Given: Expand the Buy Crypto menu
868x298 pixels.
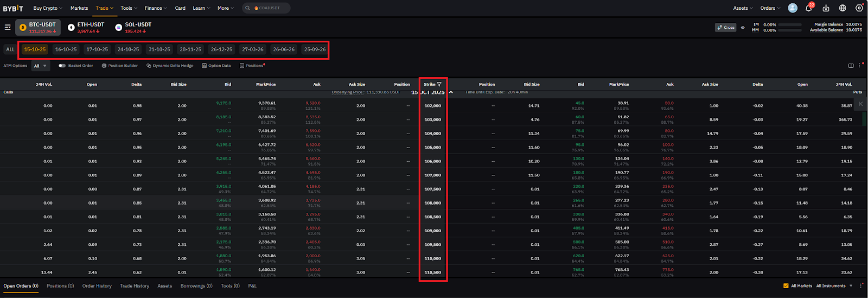Looking at the screenshot, I should [x=48, y=8].
